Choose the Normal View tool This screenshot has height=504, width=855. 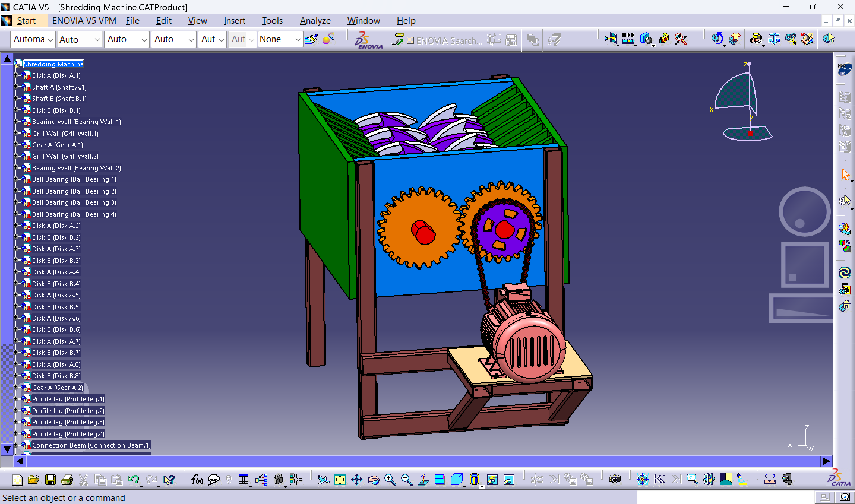point(423,479)
